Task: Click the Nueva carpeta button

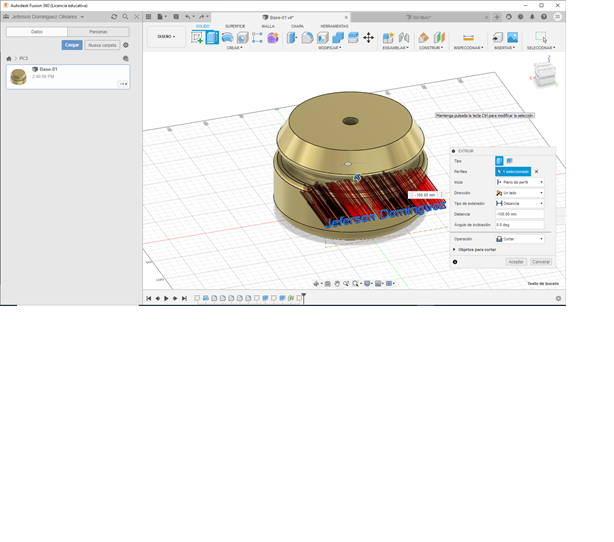Action: click(102, 45)
